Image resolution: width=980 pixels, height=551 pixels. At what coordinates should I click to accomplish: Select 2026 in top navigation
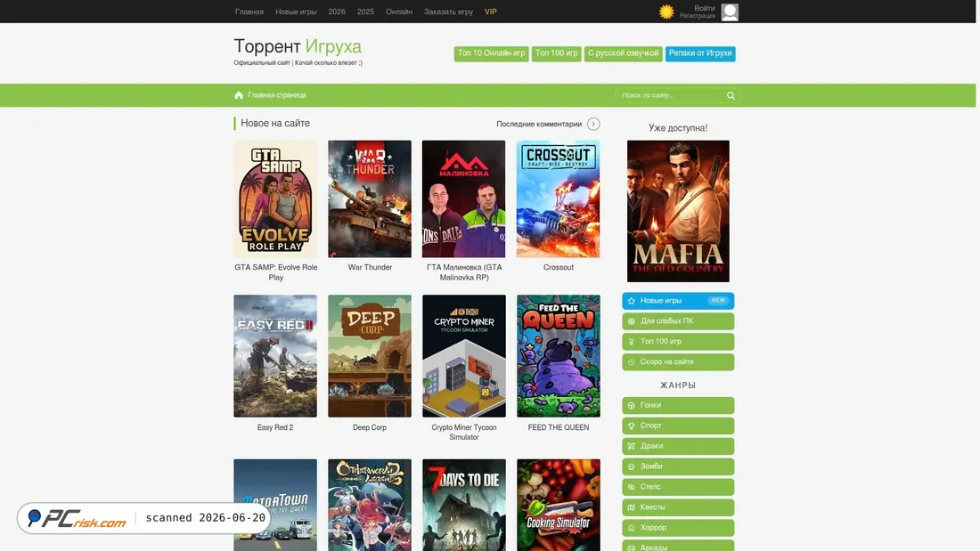coord(337,12)
